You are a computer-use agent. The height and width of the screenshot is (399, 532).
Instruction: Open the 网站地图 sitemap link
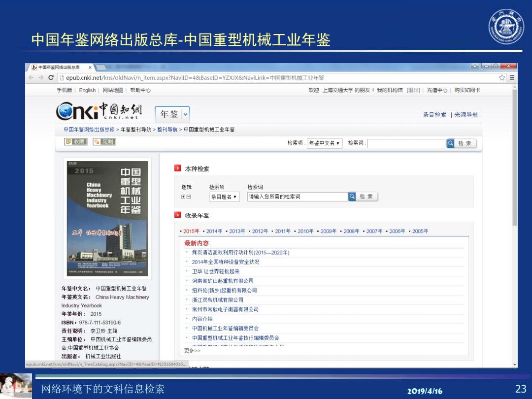(x=113, y=90)
